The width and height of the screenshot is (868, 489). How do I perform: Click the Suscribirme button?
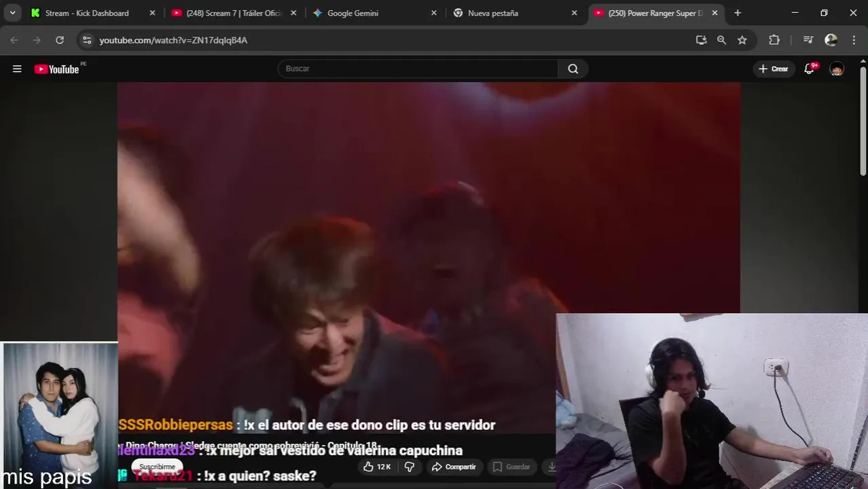(x=157, y=467)
